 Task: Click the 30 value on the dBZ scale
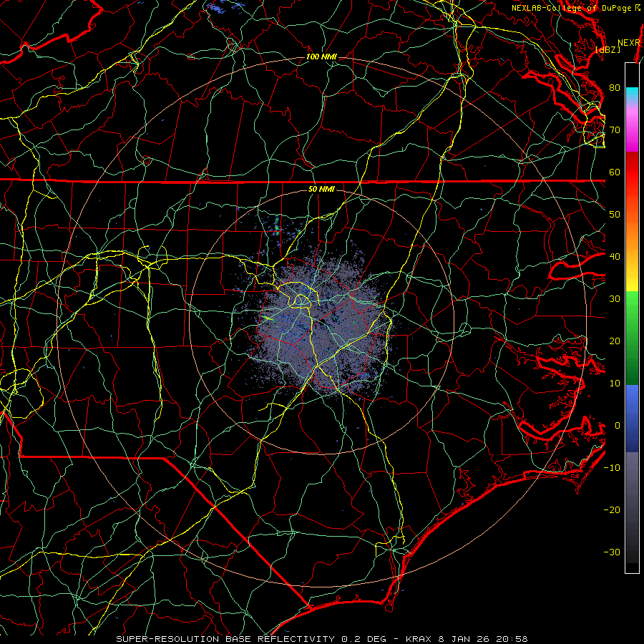pyautogui.click(x=615, y=299)
